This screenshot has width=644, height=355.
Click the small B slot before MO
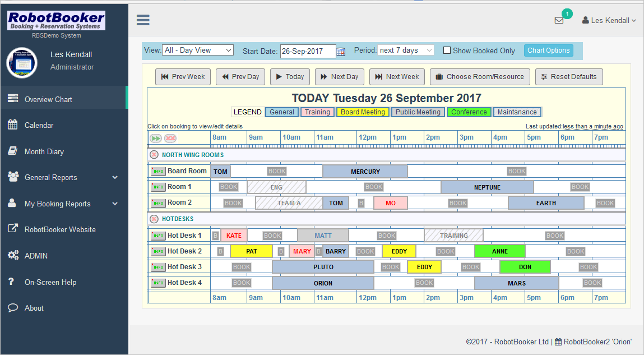pos(361,203)
